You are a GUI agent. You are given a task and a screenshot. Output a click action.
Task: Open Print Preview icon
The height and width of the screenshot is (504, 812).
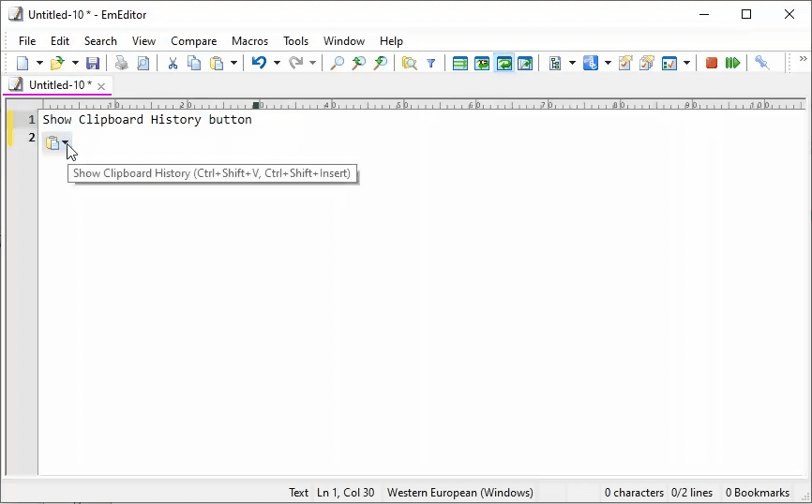tap(143, 63)
